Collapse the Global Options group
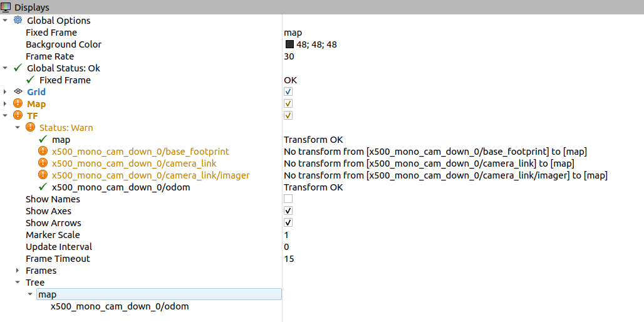The image size is (644, 322). tap(6, 21)
